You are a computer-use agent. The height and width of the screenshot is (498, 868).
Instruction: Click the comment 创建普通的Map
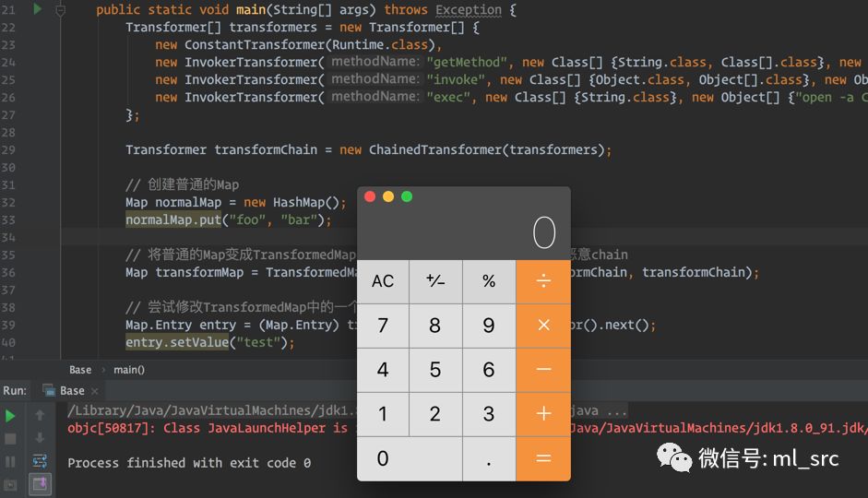[182, 184]
